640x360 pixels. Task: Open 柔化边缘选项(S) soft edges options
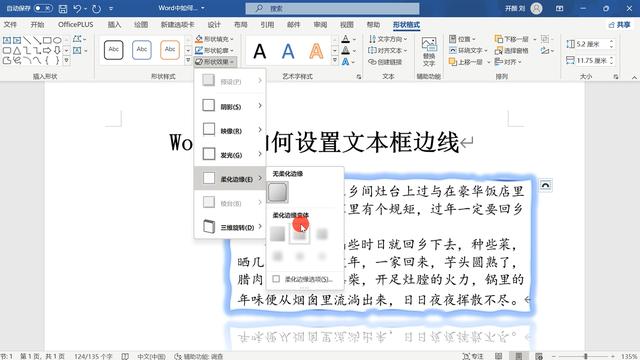pos(304,279)
